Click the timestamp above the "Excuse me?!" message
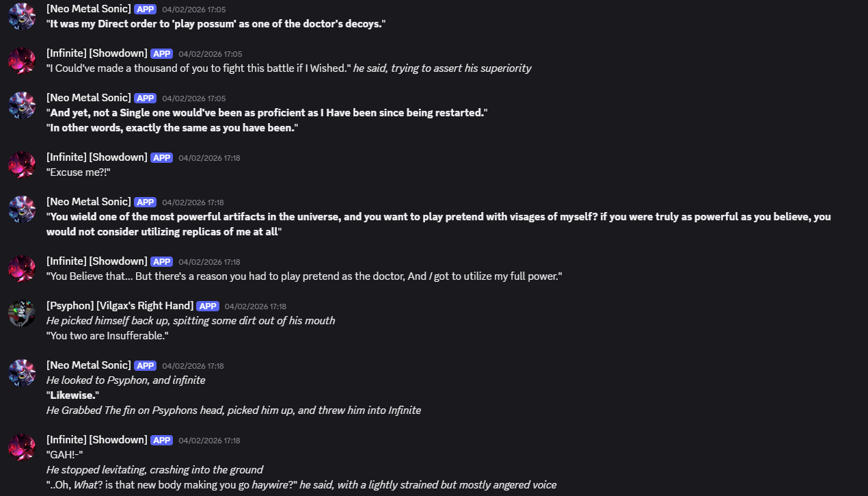868x496 pixels. point(209,158)
